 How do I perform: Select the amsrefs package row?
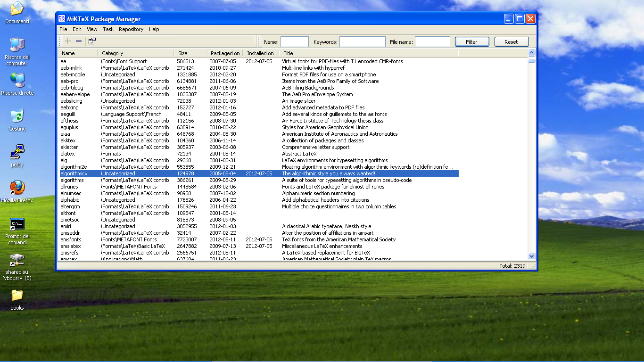tap(258, 253)
